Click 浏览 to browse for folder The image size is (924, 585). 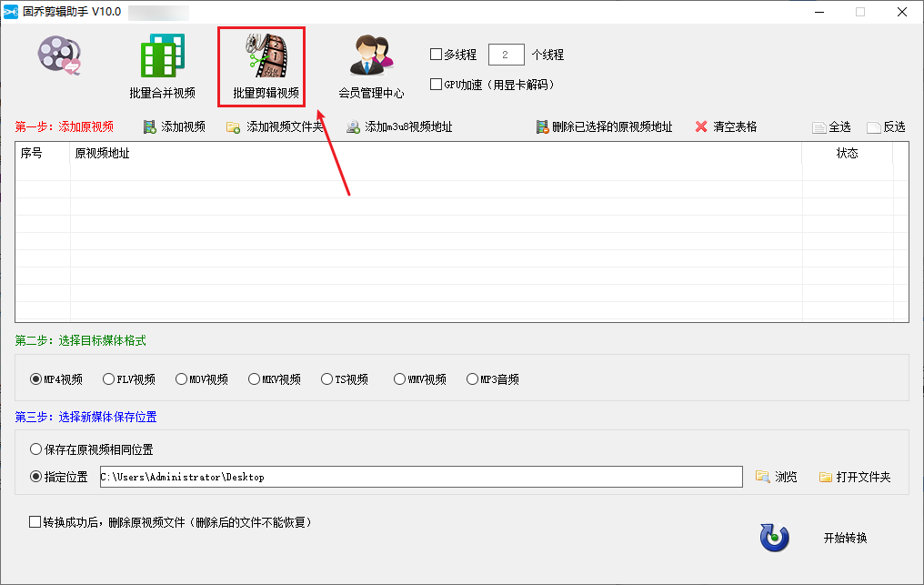coord(777,477)
